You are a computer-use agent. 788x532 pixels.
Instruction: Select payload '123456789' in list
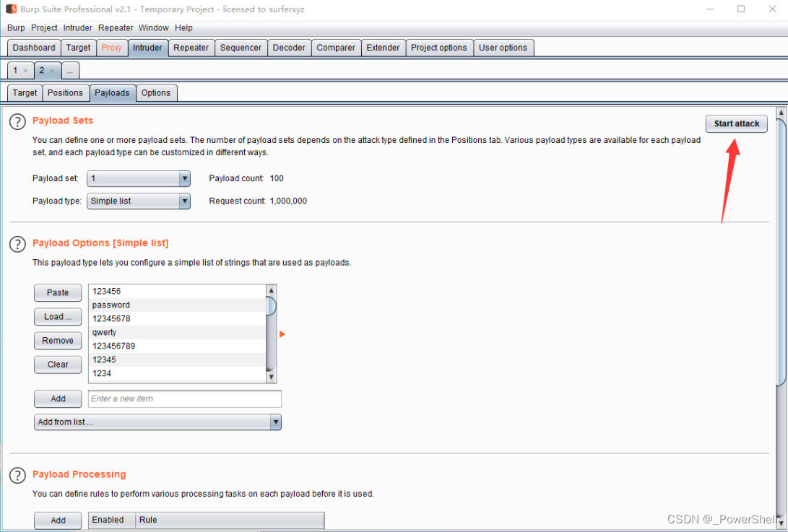177,346
